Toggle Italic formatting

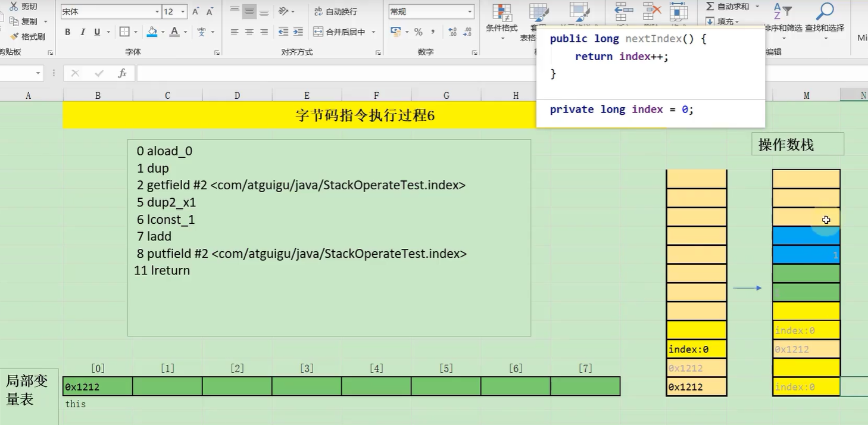coord(82,32)
